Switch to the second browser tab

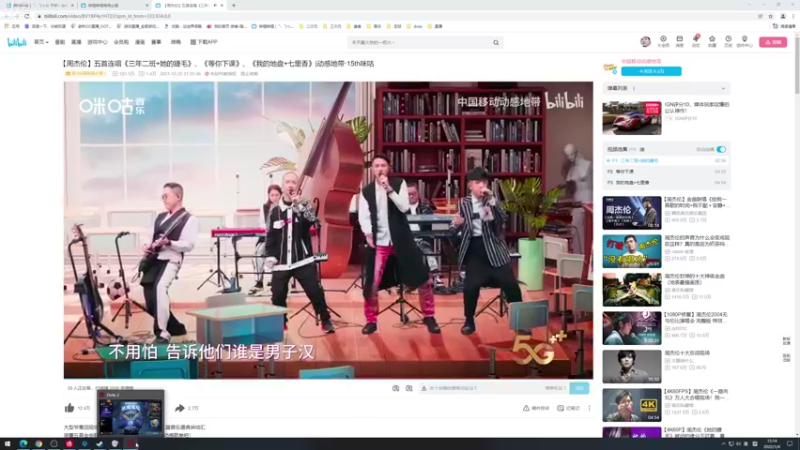[114, 5]
